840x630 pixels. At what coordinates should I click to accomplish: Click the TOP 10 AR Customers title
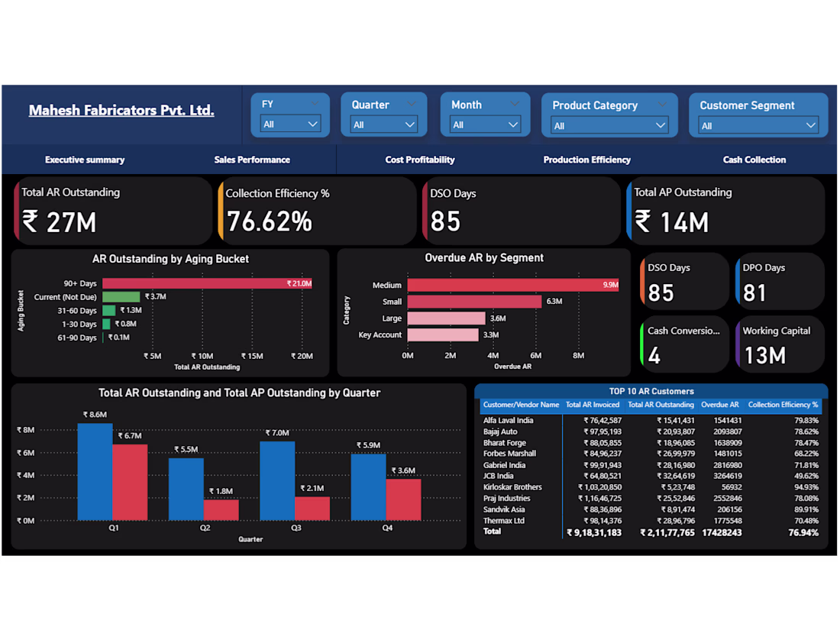pyautogui.click(x=651, y=391)
